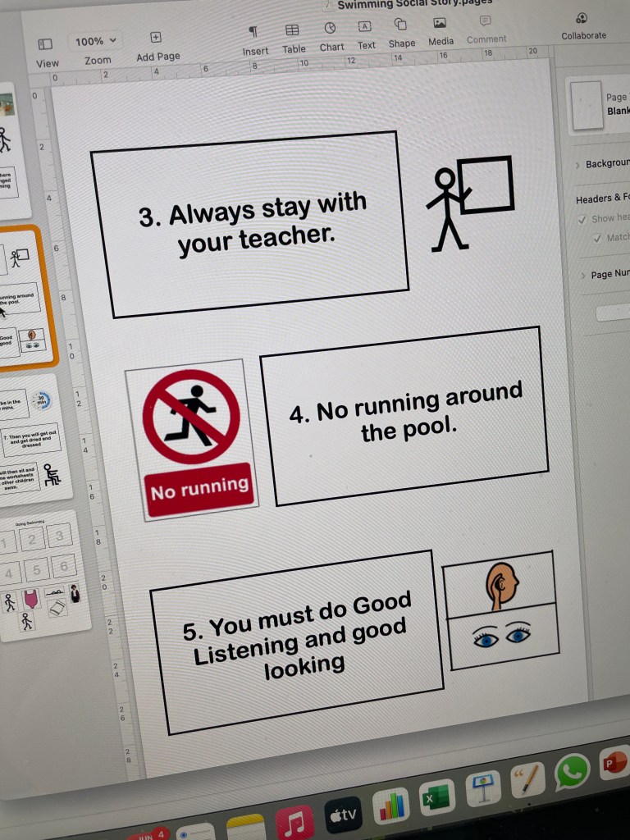Click the Comment toolbar button
630x840 pixels.
[x=486, y=21]
